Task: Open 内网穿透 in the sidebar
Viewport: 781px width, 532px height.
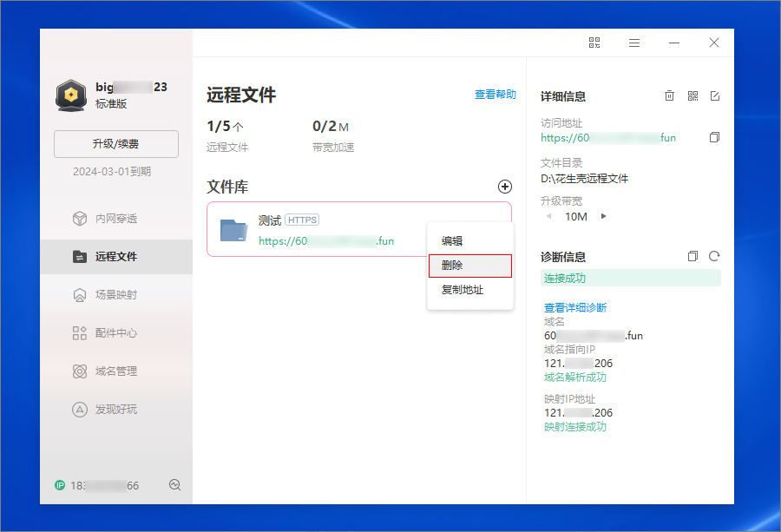Action: pos(116,218)
